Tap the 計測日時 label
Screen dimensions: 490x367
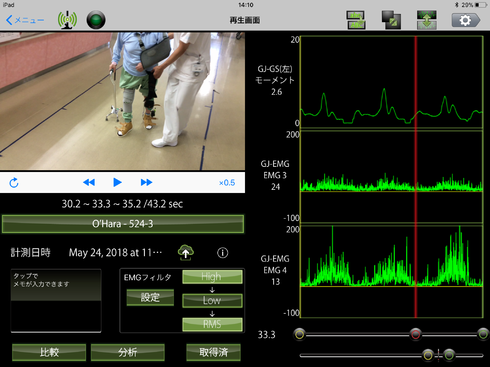point(30,252)
